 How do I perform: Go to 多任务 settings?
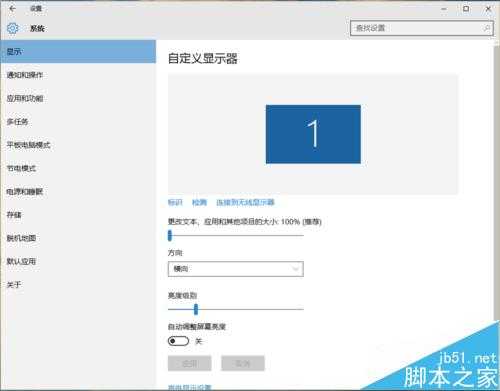tap(78, 122)
